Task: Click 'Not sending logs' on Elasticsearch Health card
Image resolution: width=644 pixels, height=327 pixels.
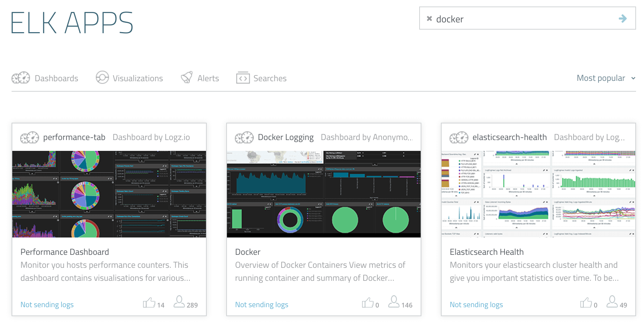Action: tap(476, 305)
